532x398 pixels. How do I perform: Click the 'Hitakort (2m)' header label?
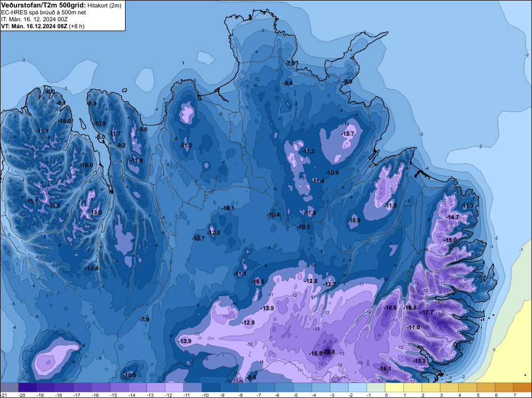coord(104,5)
